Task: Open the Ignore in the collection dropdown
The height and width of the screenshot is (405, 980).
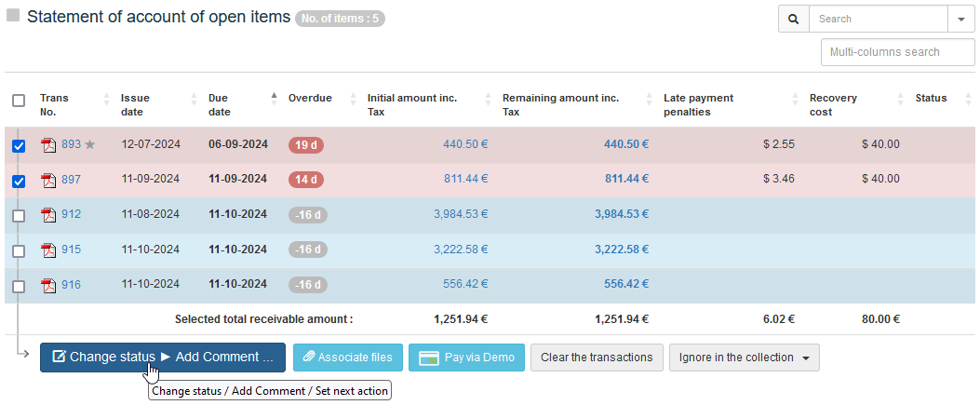Action: coord(744,358)
